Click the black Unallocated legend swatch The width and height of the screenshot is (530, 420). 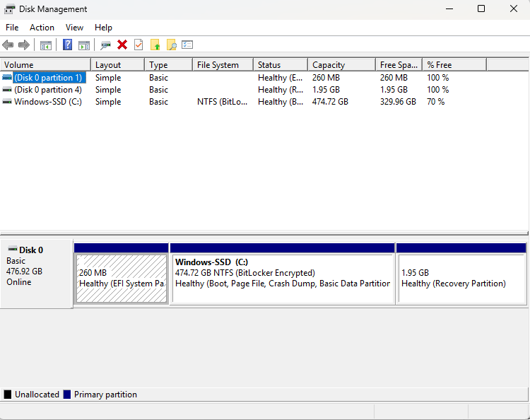click(8, 395)
